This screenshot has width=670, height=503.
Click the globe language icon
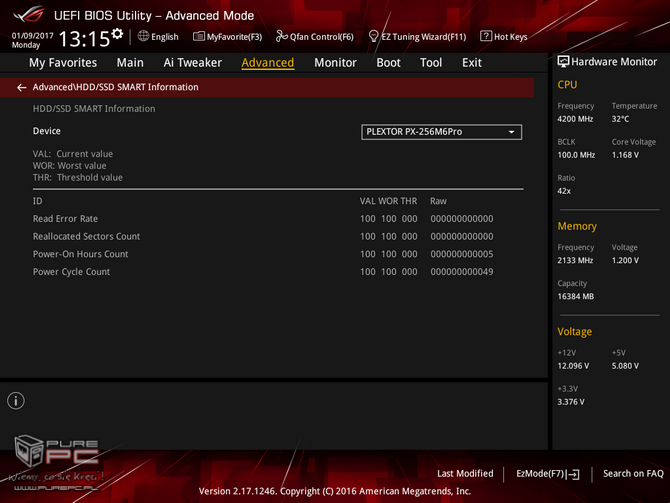point(143,36)
